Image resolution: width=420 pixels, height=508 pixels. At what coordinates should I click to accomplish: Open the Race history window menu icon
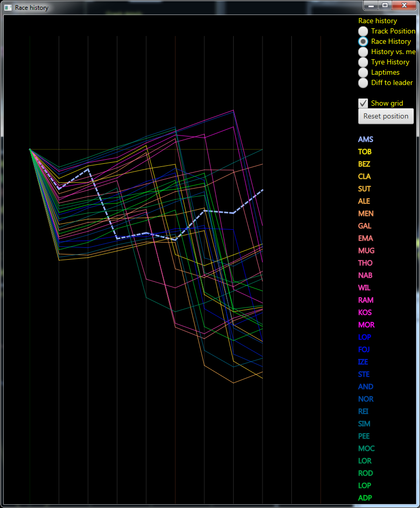(x=8, y=7)
